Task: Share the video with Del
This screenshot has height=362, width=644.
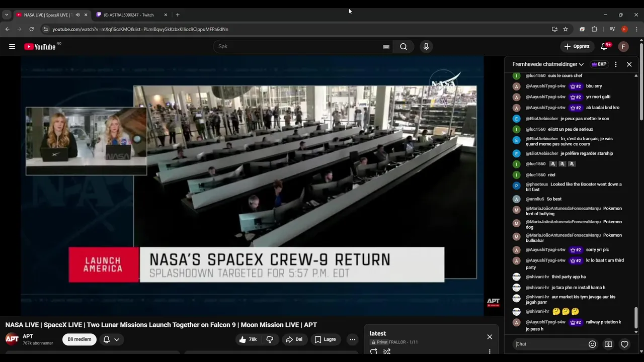Action: [294, 339]
